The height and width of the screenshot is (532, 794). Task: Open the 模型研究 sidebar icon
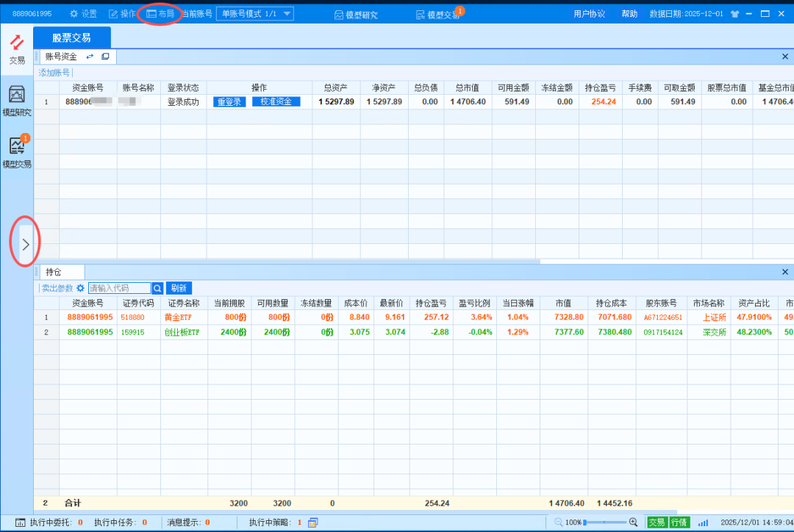16,101
